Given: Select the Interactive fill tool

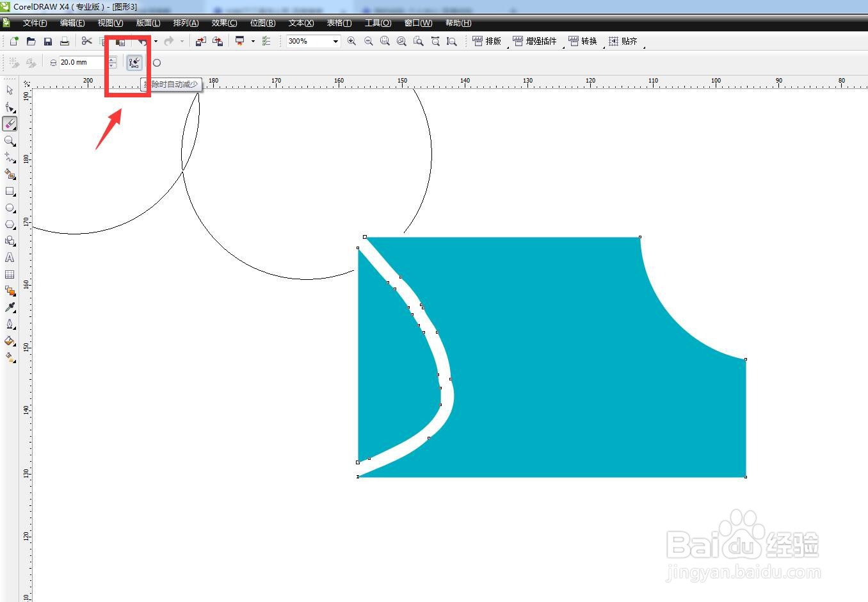Looking at the screenshot, I should tap(10, 357).
